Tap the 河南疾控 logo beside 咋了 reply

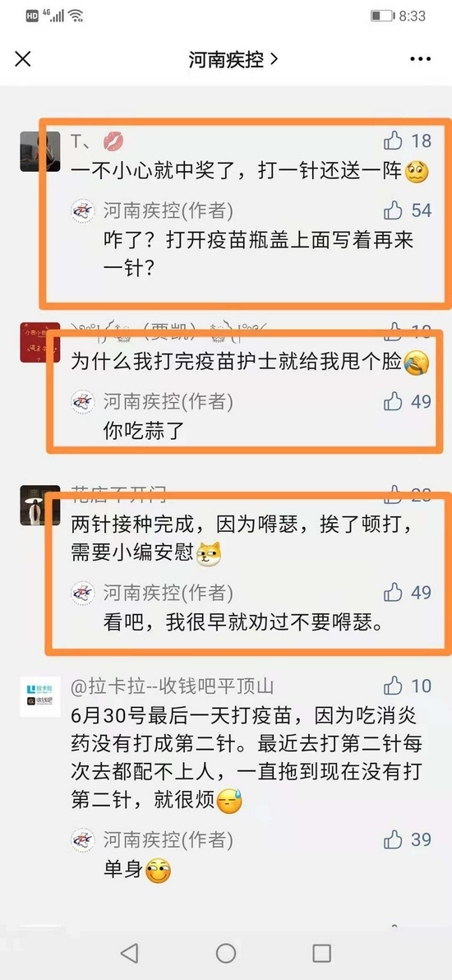tap(82, 211)
